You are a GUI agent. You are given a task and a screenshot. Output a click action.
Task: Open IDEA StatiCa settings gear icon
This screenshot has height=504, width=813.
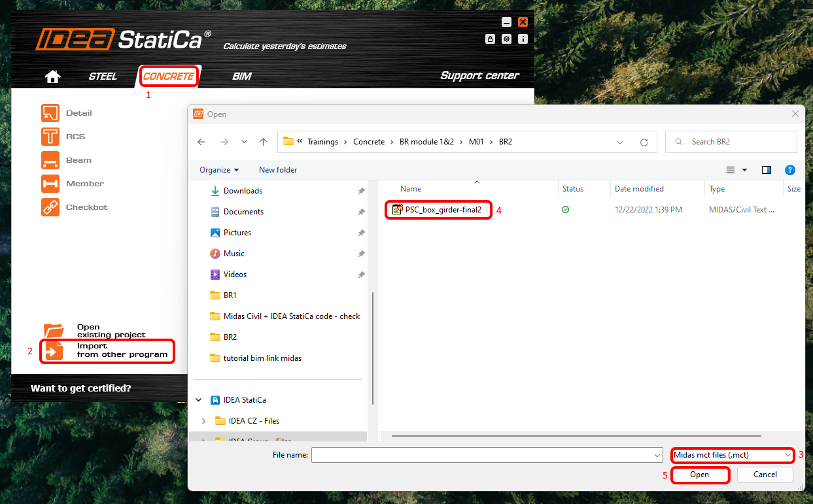pyautogui.click(x=507, y=39)
